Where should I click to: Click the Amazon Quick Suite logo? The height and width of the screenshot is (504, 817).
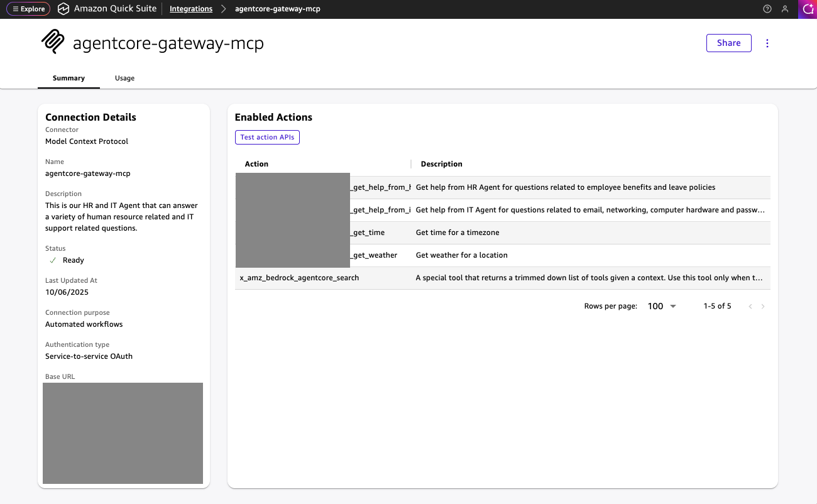click(x=63, y=9)
